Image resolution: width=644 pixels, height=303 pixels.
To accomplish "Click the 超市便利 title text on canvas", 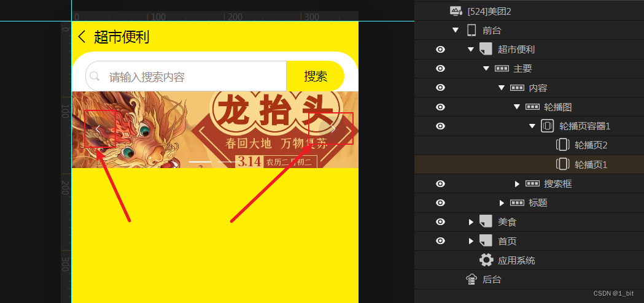I will click(x=122, y=37).
